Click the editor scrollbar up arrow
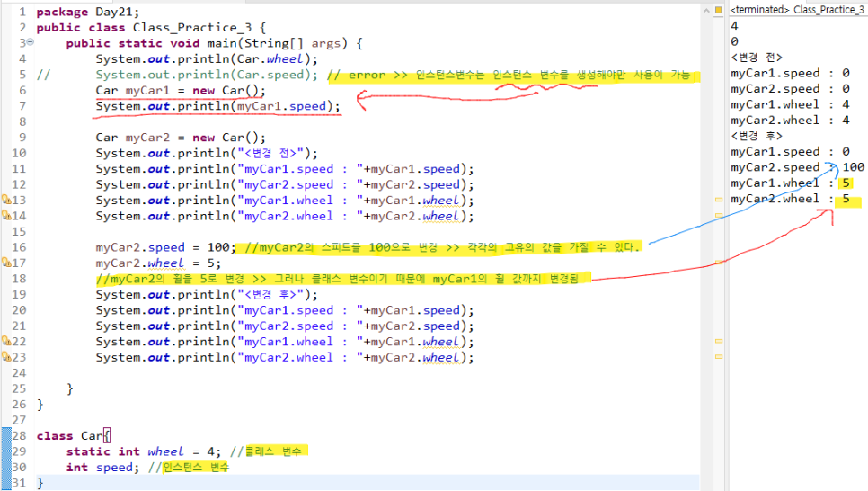The image size is (868, 491). 706,11
